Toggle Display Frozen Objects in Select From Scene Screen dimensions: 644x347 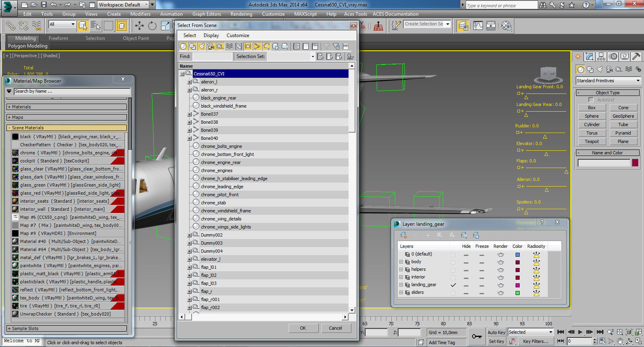coord(276,46)
